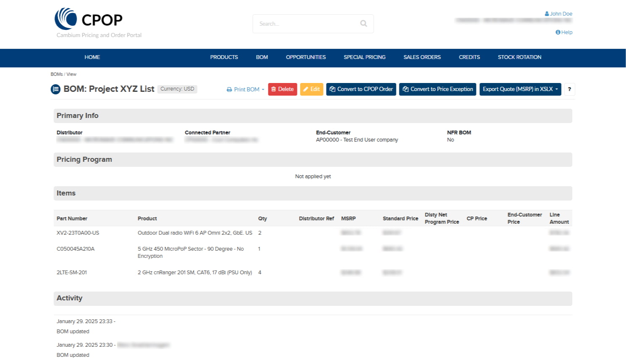
Task: Open the question mark help button
Action: (570, 89)
